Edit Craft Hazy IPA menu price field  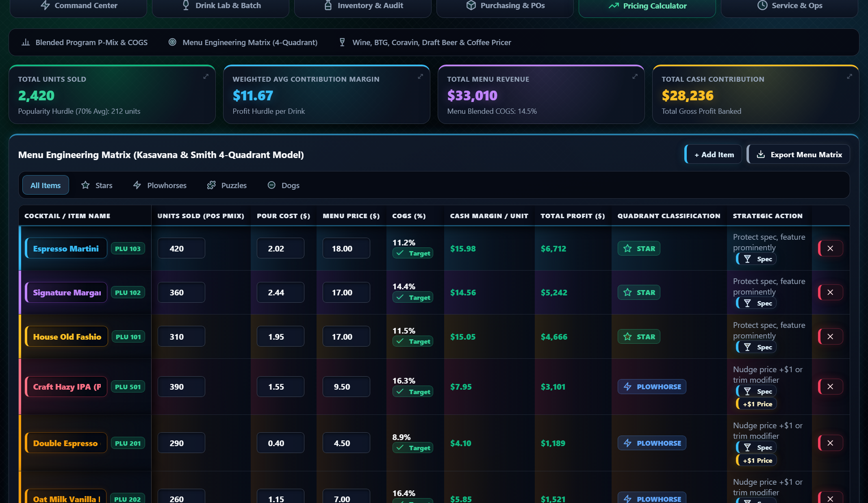pyautogui.click(x=346, y=386)
